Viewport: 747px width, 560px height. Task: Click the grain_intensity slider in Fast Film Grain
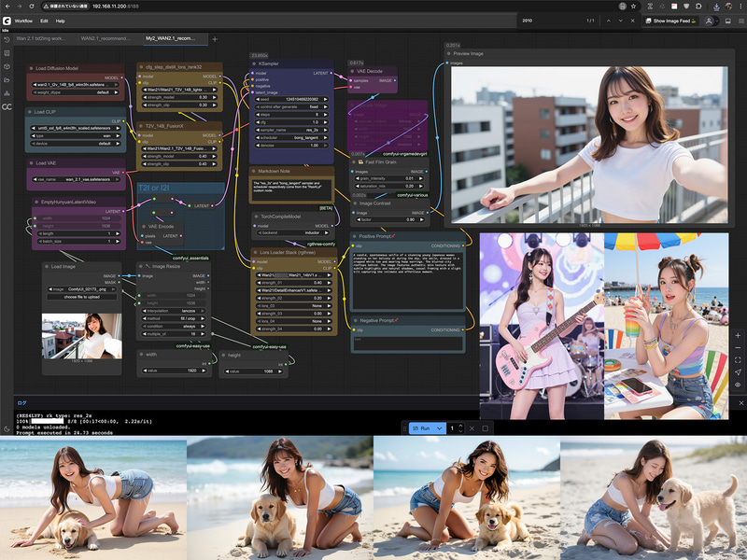coord(388,178)
